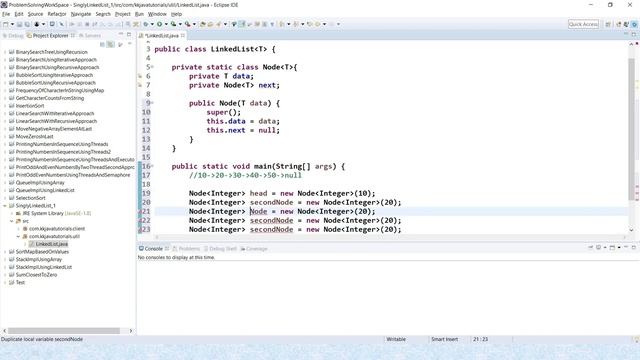Switch to the Debug view tab
The image size is (640, 360).
pos(13,36)
